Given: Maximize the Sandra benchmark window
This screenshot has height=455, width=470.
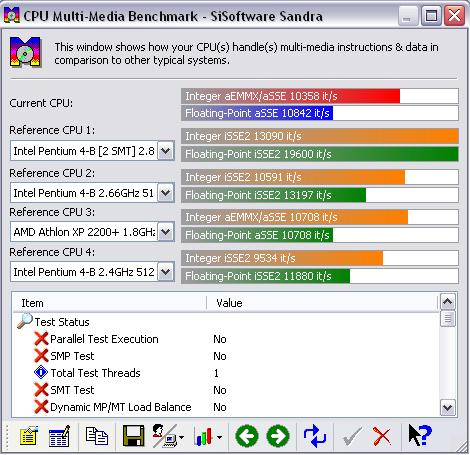Looking at the screenshot, I should pyautogui.click(x=431, y=15).
